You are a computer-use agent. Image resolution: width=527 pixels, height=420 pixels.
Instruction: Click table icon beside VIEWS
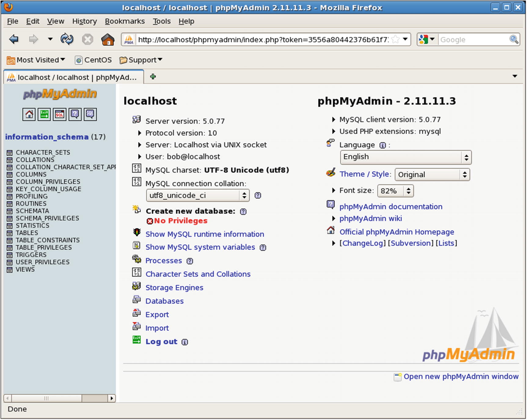point(10,270)
